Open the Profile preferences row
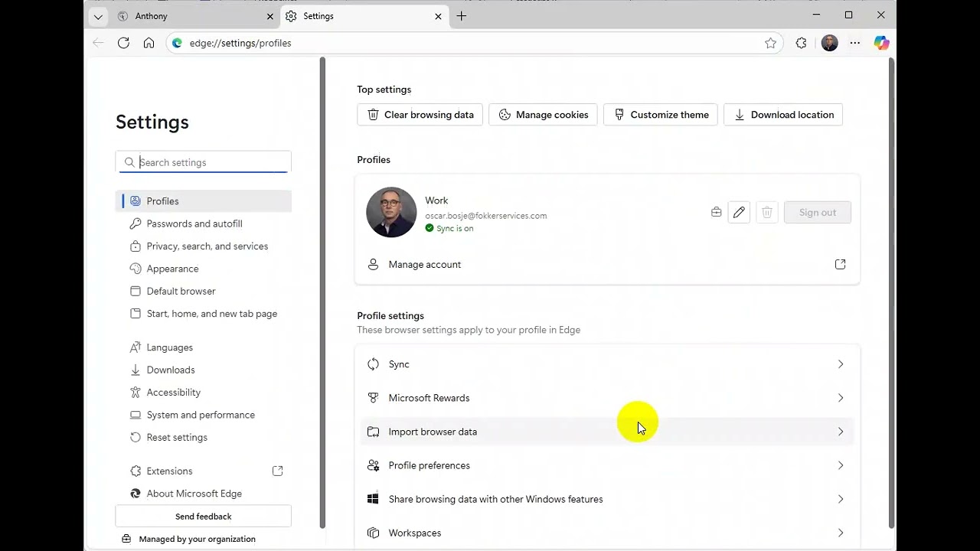Viewport: 980px width, 551px height. 607,465
